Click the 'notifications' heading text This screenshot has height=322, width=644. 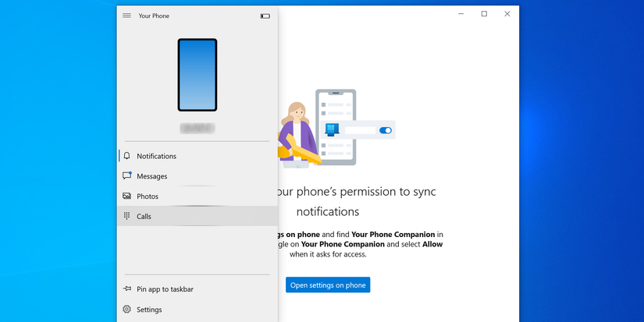tap(328, 211)
